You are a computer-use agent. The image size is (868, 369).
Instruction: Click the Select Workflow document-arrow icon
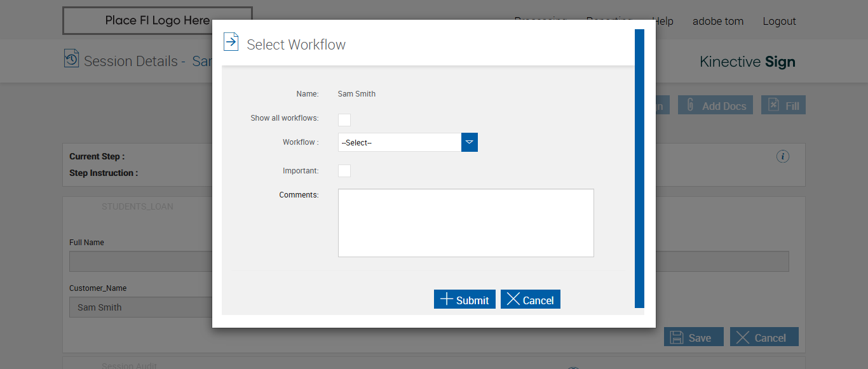click(231, 42)
